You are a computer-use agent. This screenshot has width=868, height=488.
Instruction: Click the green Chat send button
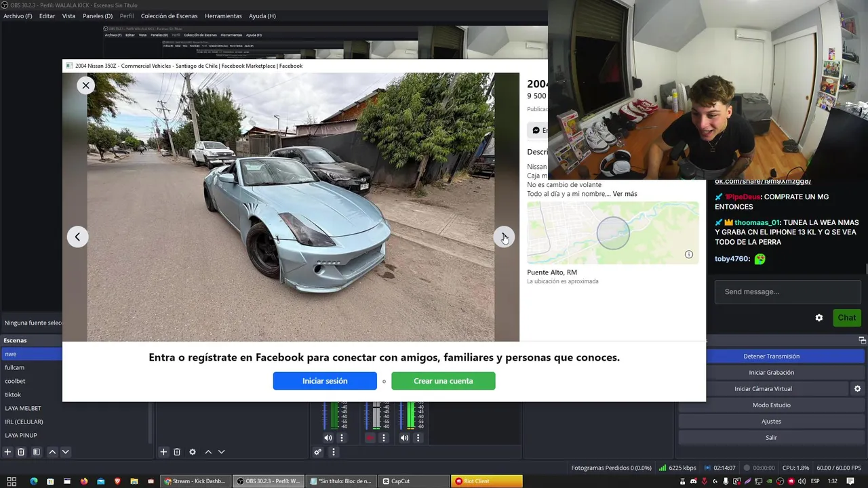[846, 318]
